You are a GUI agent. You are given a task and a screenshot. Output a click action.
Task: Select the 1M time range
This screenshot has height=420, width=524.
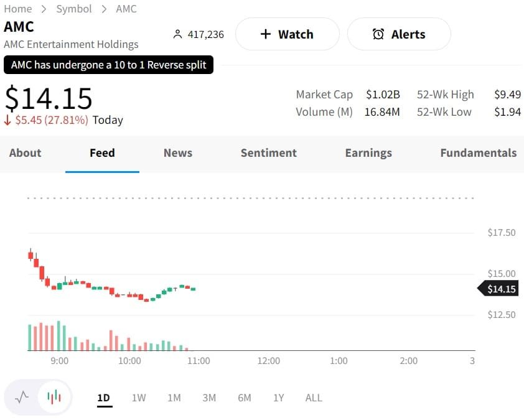(x=174, y=398)
